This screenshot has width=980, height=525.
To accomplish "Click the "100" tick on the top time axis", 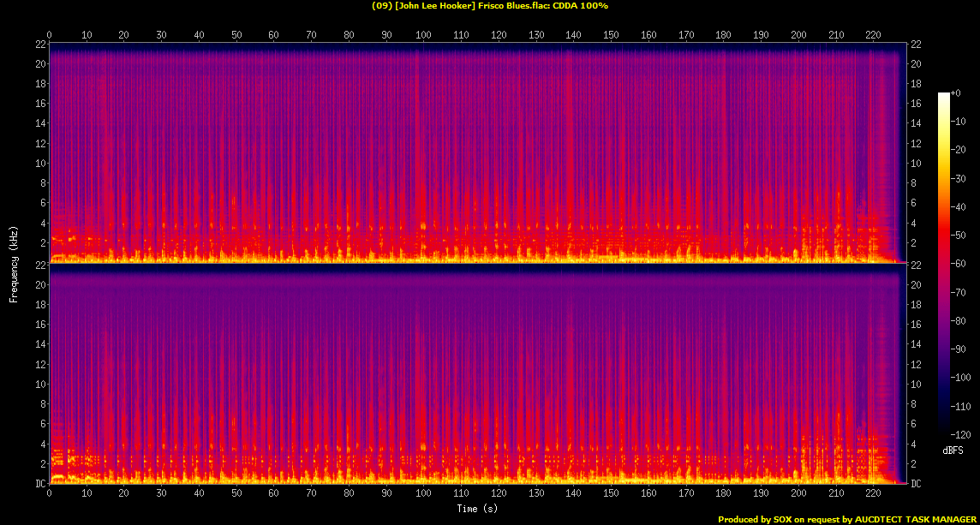I will [424, 34].
